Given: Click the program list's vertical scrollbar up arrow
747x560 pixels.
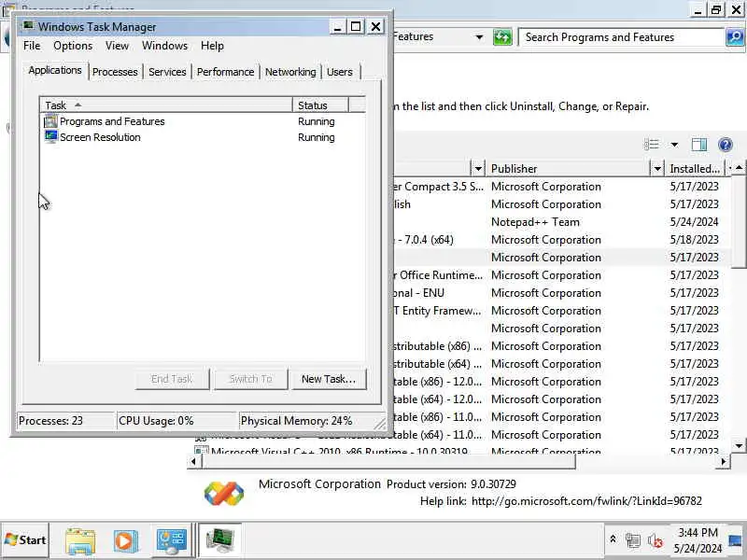Looking at the screenshot, I should click(739, 168).
